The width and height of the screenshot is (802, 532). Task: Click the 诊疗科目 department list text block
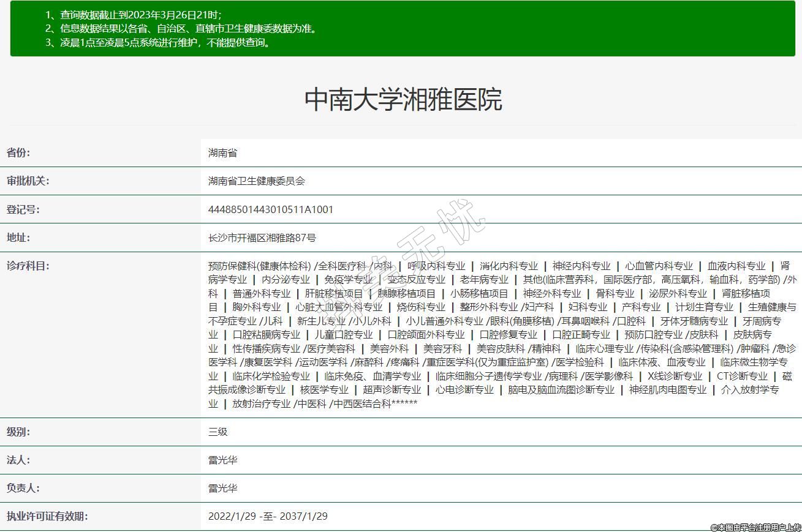[501, 335]
